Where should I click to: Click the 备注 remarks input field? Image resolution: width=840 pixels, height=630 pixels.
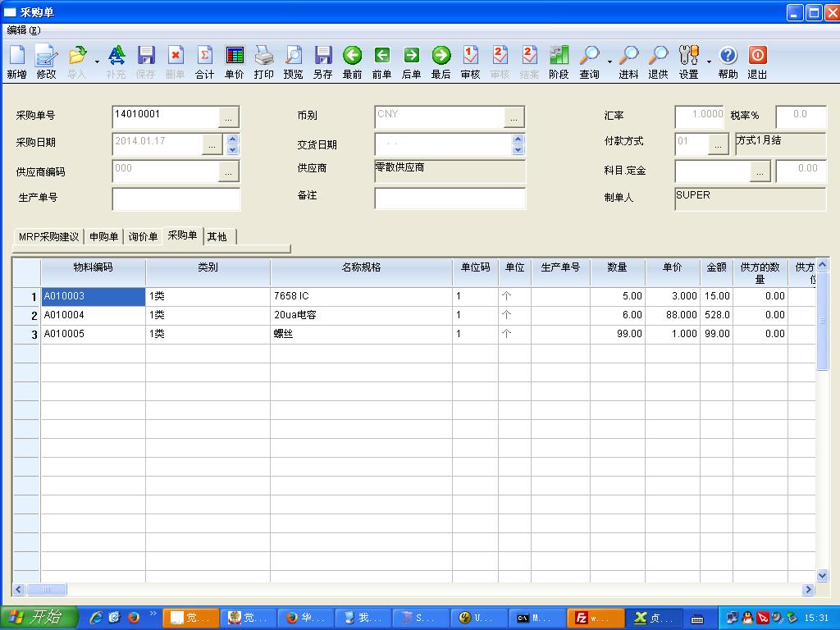(450, 199)
